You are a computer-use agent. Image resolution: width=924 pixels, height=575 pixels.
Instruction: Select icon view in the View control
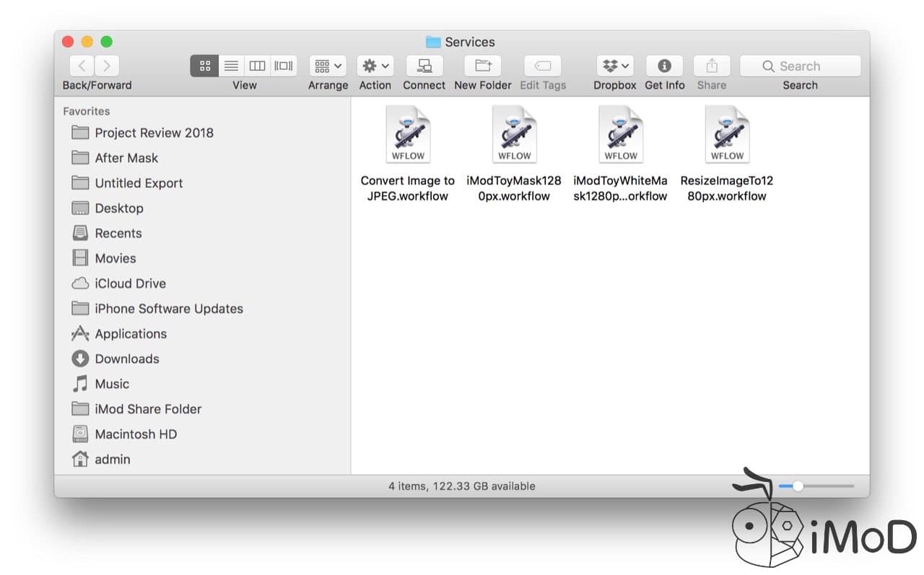(x=204, y=65)
